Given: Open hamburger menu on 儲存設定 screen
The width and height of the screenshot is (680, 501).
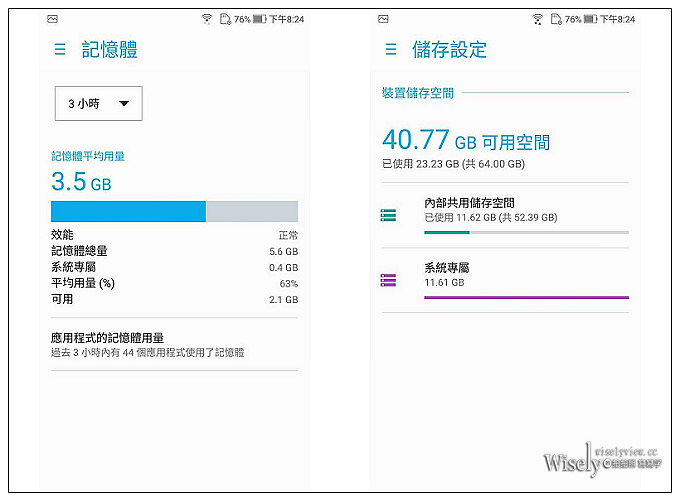Looking at the screenshot, I should [x=391, y=49].
